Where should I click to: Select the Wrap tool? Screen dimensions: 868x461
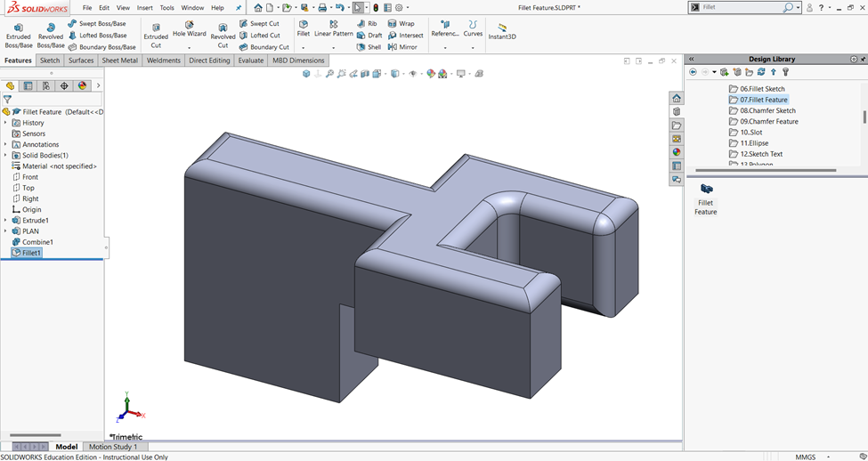click(x=402, y=24)
